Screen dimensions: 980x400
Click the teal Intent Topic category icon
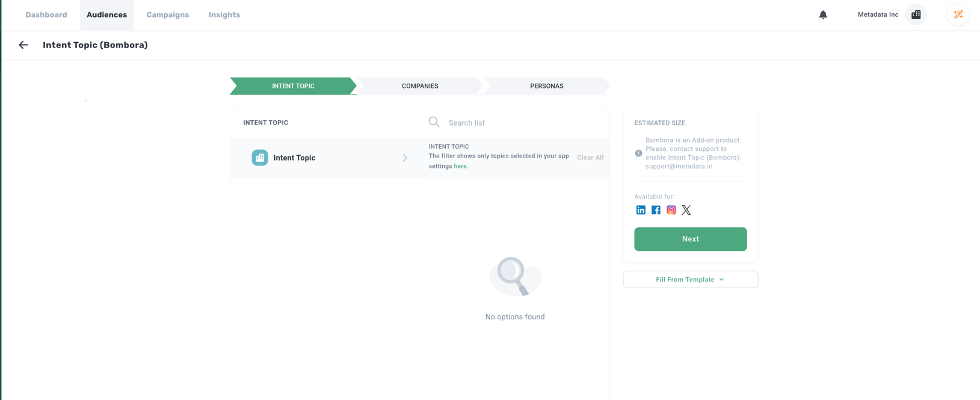(x=260, y=158)
